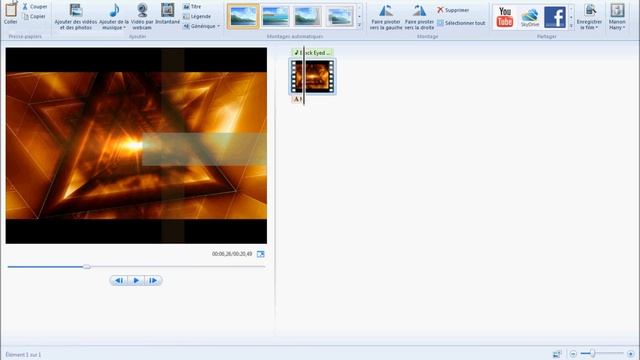Viewport: 640px width, 360px height.
Task: Click Supprimer to delete the clip
Action: pyautogui.click(x=453, y=10)
